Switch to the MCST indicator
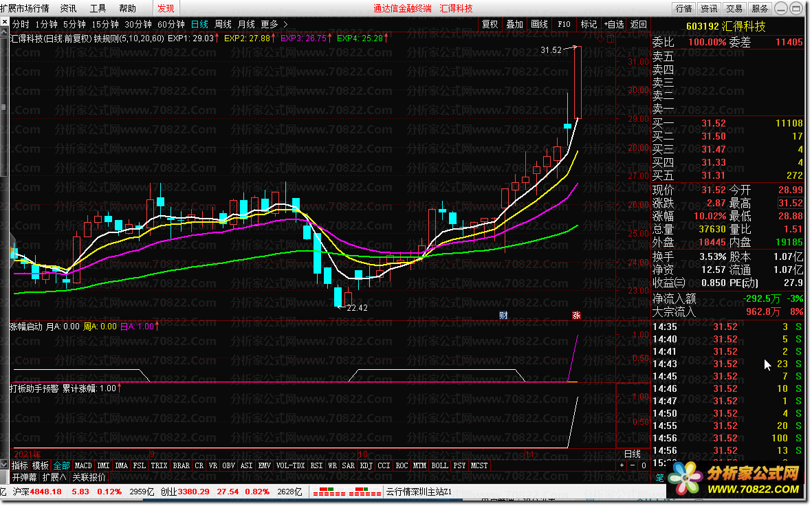The width and height of the screenshot is (812, 506). (479, 465)
